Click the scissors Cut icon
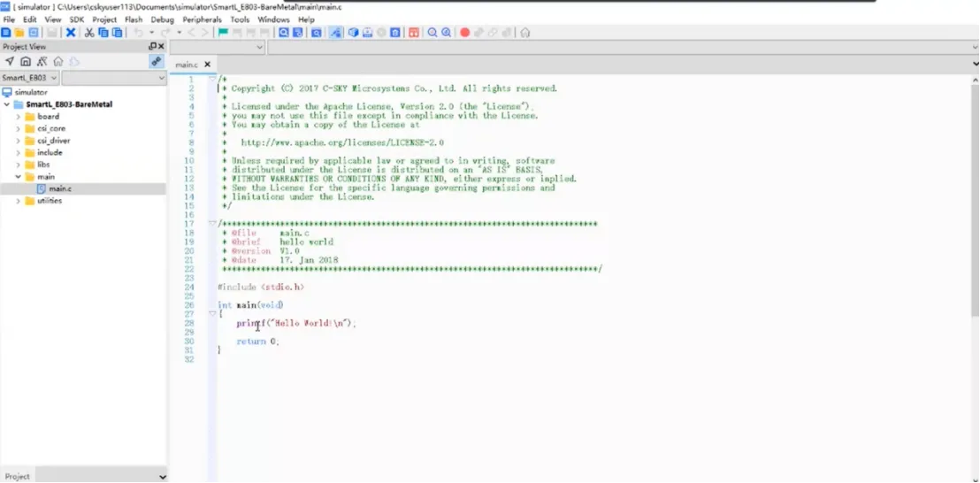Viewport: 980px width, 483px height. tap(90, 33)
